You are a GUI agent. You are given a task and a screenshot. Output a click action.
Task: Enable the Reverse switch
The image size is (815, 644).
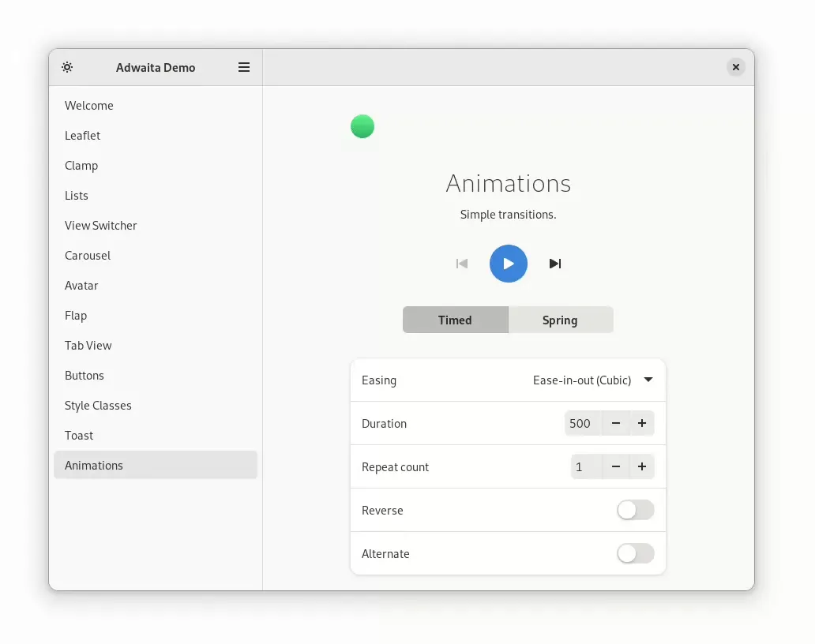coord(635,511)
